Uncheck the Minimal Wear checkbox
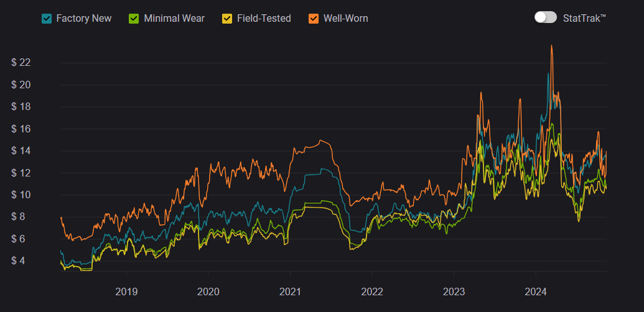This screenshot has width=644, height=312. pyautogui.click(x=134, y=18)
